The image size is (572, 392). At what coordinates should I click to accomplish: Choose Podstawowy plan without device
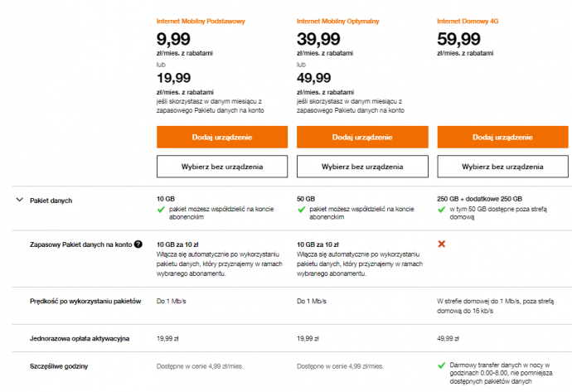222,167
